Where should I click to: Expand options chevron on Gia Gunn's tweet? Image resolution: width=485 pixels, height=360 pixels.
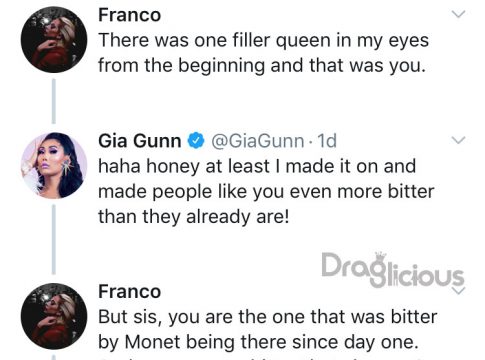[x=458, y=140]
